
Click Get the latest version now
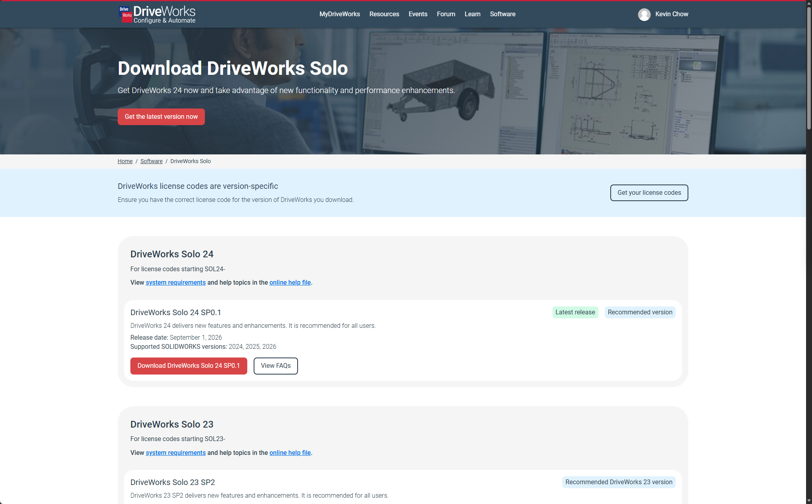tap(161, 117)
